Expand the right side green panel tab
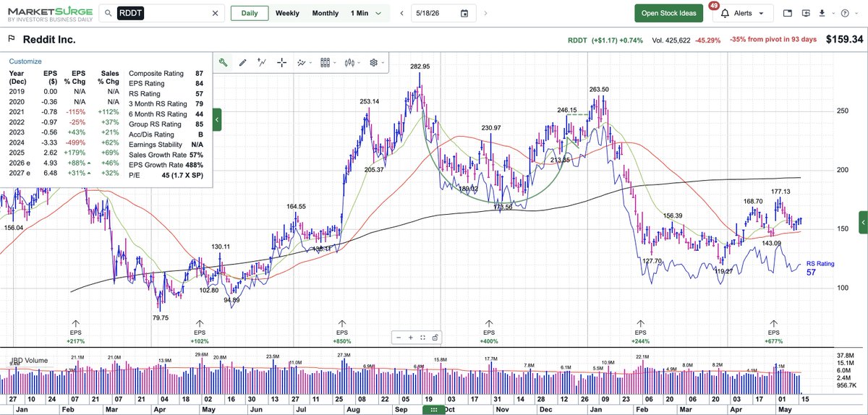The width and height of the screenshot is (868, 415). pyautogui.click(x=862, y=223)
